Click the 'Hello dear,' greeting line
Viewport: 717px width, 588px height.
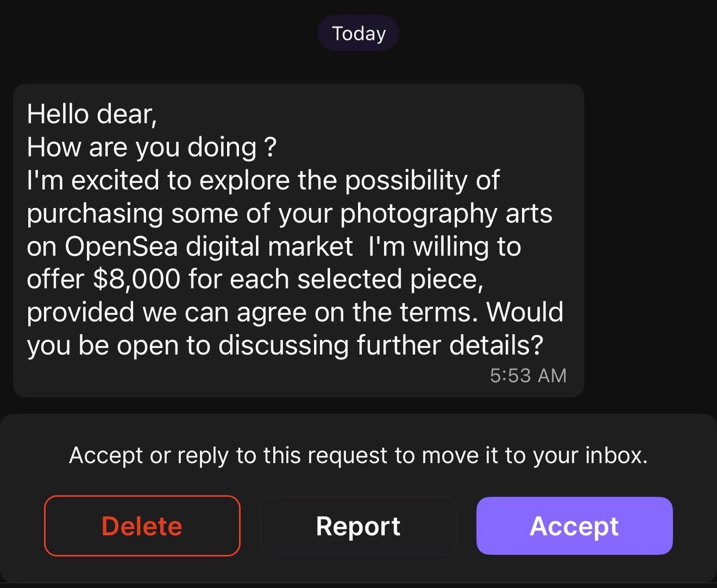pos(92,114)
